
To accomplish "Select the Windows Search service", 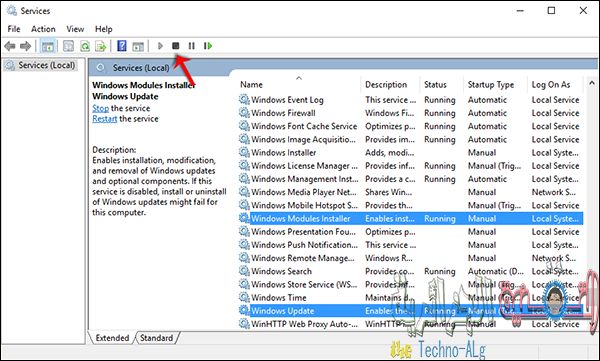I will [411, 271].
